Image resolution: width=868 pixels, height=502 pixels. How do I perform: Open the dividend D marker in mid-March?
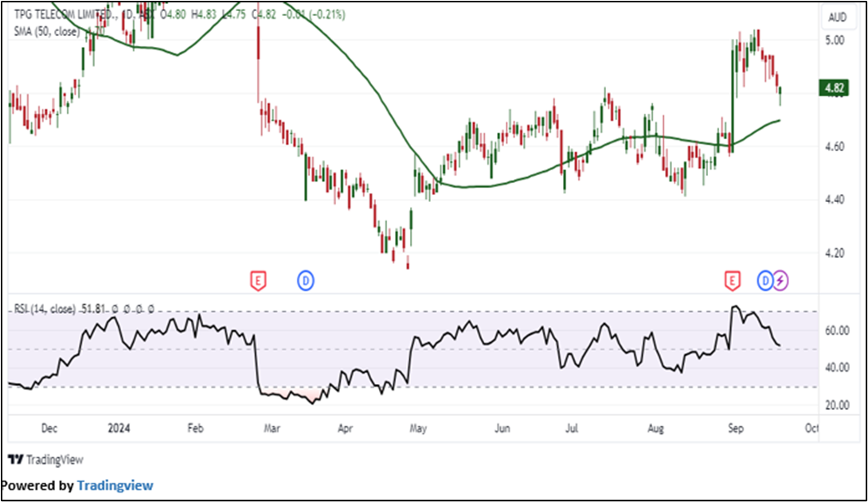[x=306, y=281]
